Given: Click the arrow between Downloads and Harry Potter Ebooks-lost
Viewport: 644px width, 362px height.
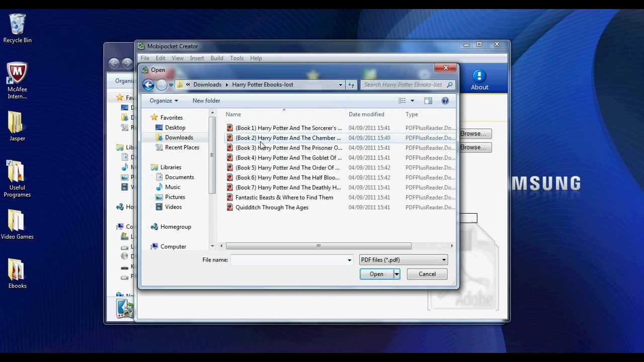Looking at the screenshot, I should click(227, 84).
